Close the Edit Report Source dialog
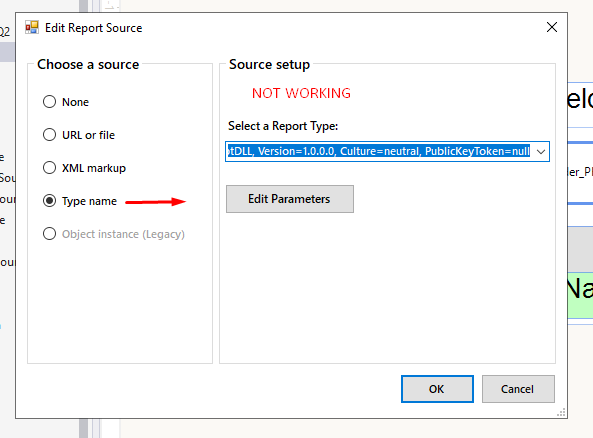 point(551,27)
